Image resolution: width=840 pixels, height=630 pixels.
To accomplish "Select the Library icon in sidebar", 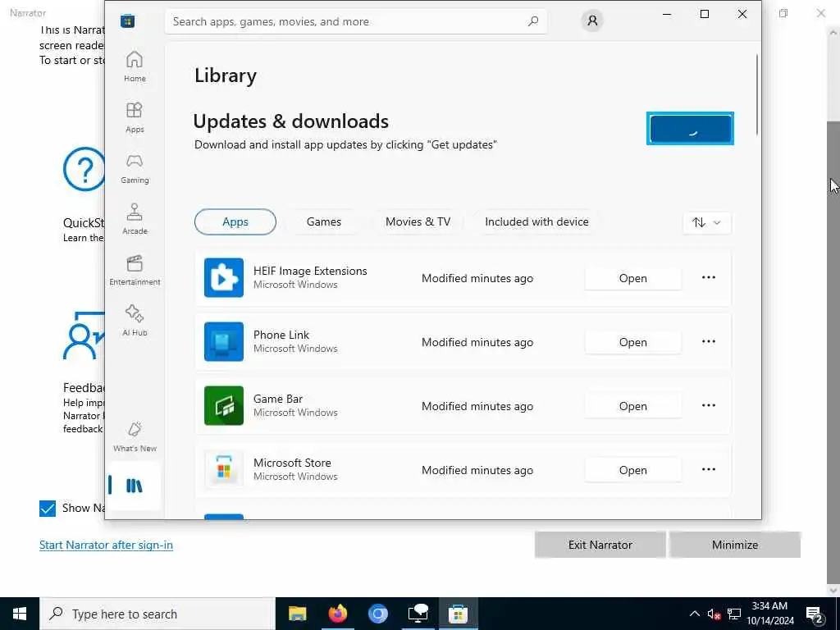I will click(134, 486).
